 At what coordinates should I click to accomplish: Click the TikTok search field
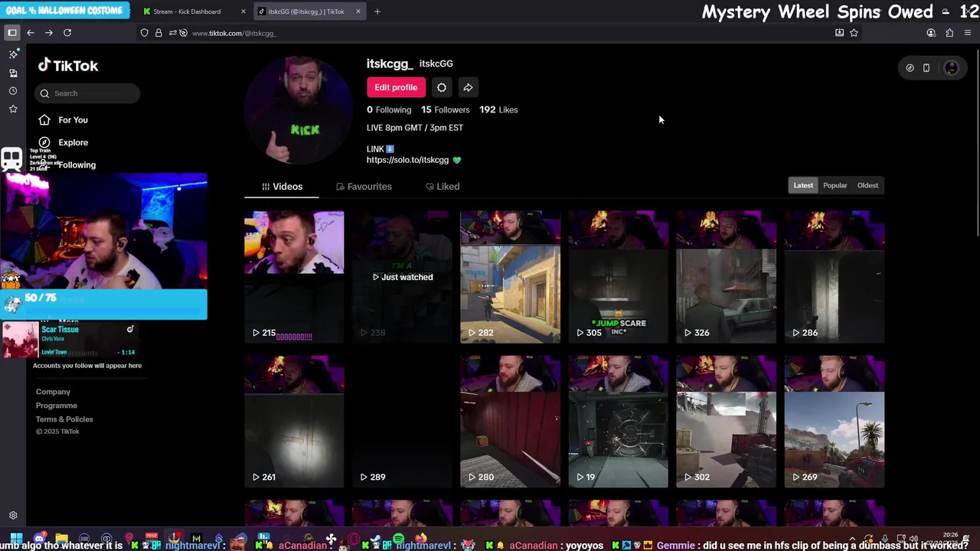(x=87, y=93)
